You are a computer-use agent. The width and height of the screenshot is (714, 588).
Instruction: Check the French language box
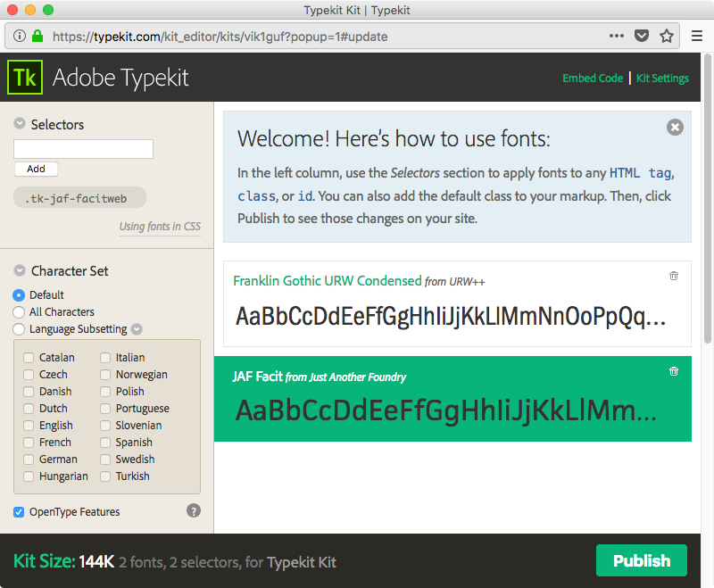tap(29, 443)
